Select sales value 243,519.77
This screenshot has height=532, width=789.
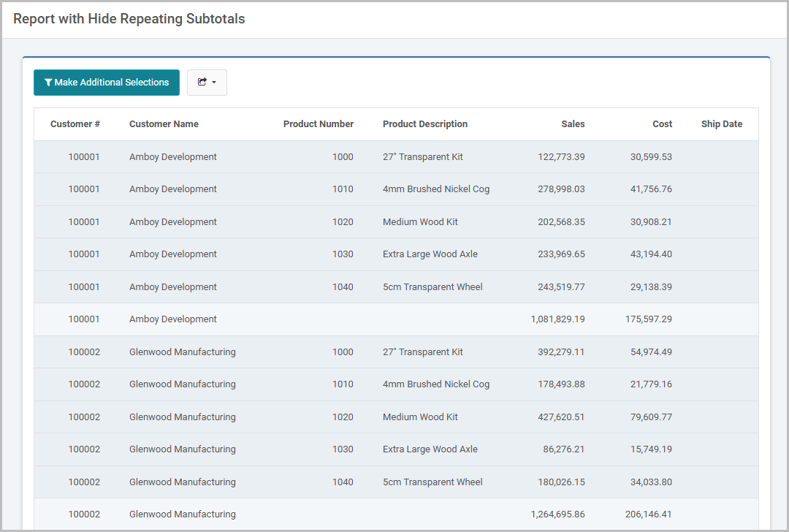tap(561, 286)
